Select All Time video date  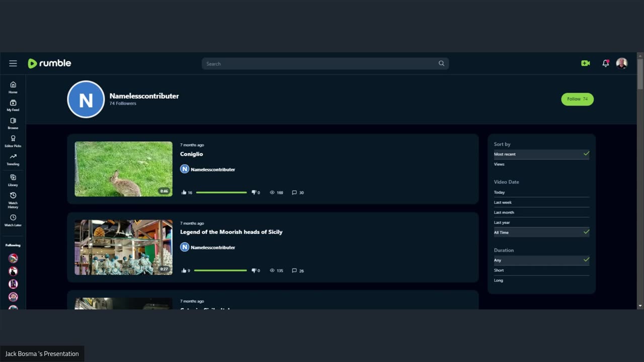[541, 232]
